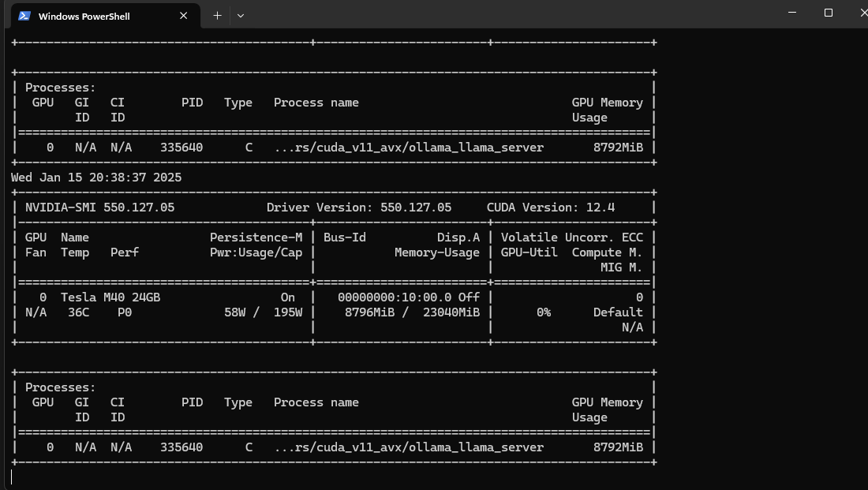
Task: Click the blinking cursor on the final line
Action: click(x=12, y=477)
